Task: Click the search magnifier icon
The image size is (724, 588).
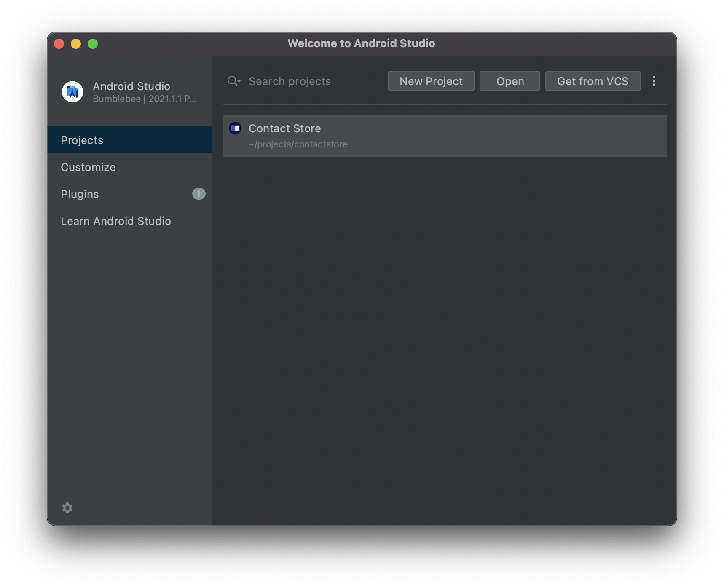Action: pos(232,81)
